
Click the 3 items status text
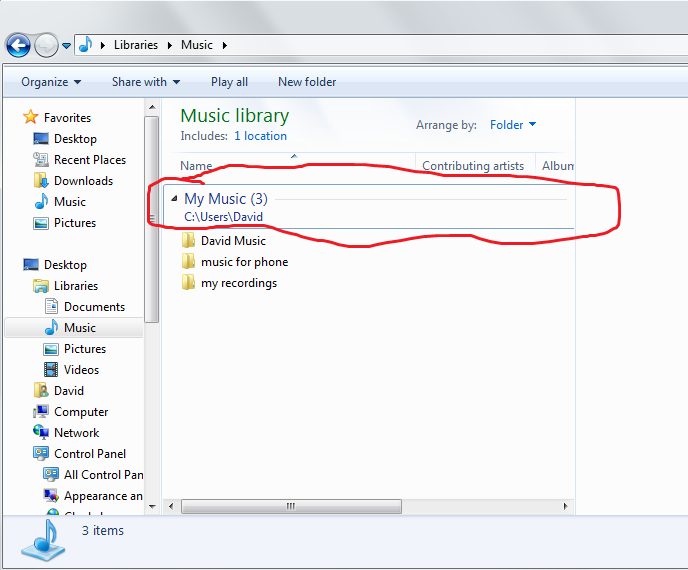(103, 531)
